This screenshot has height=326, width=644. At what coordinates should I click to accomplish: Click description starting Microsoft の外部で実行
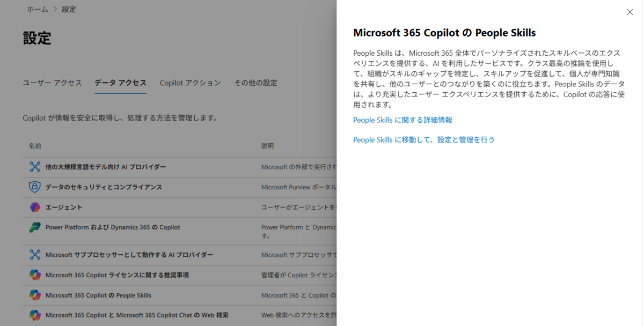pyautogui.click(x=299, y=167)
